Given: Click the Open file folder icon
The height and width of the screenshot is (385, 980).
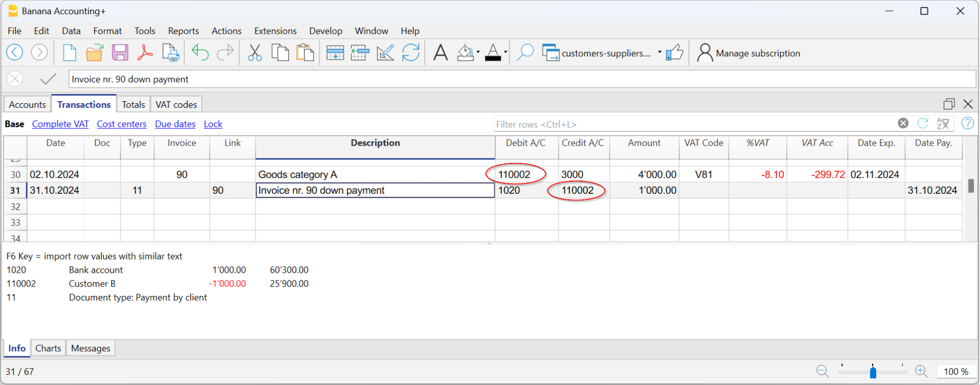Looking at the screenshot, I should coord(94,53).
